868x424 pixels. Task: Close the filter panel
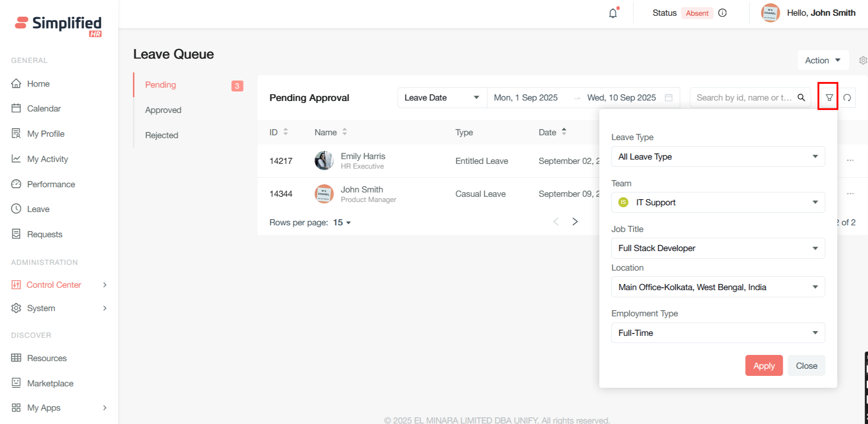806,366
